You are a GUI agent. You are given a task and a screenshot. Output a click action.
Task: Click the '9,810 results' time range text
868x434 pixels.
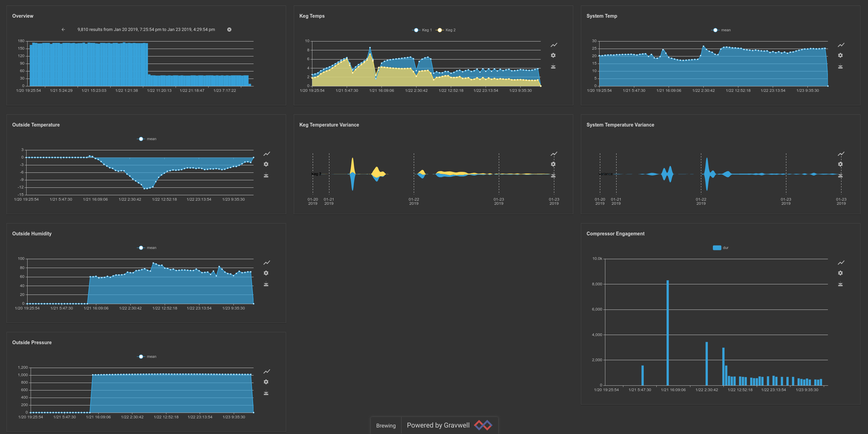point(146,30)
